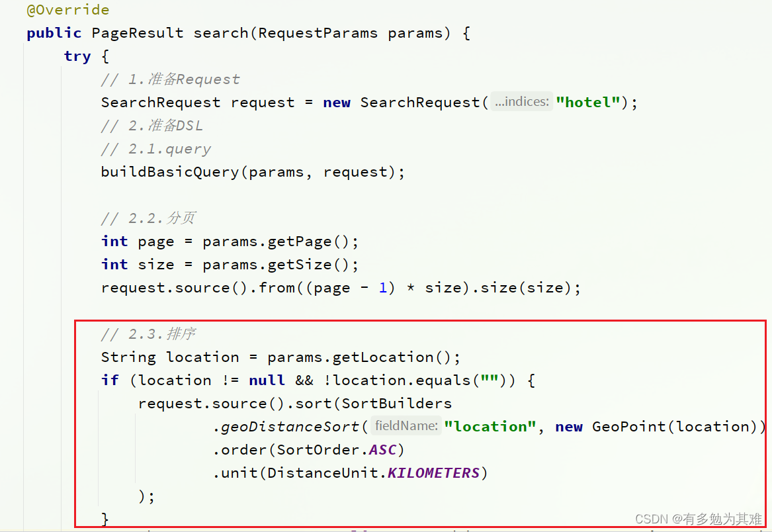Click the number 1 in page expression
772x532 pixels.
click(x=383, y=288)
